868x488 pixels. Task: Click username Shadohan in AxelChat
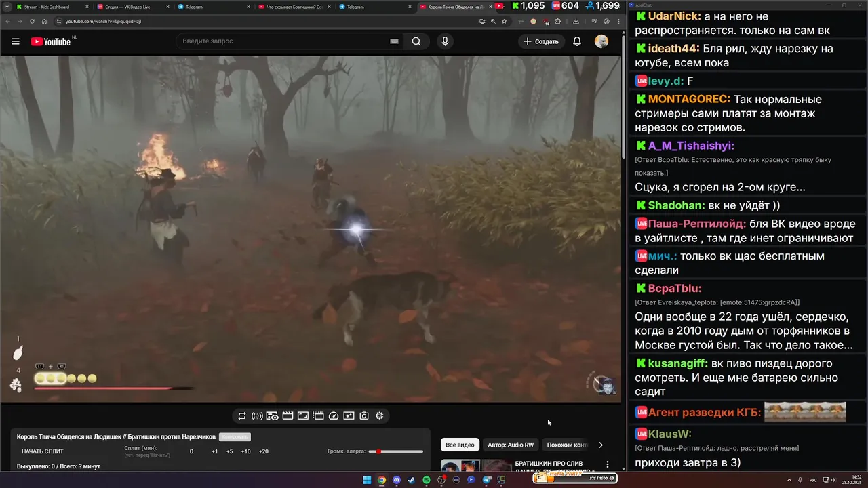tap(677, 205)
